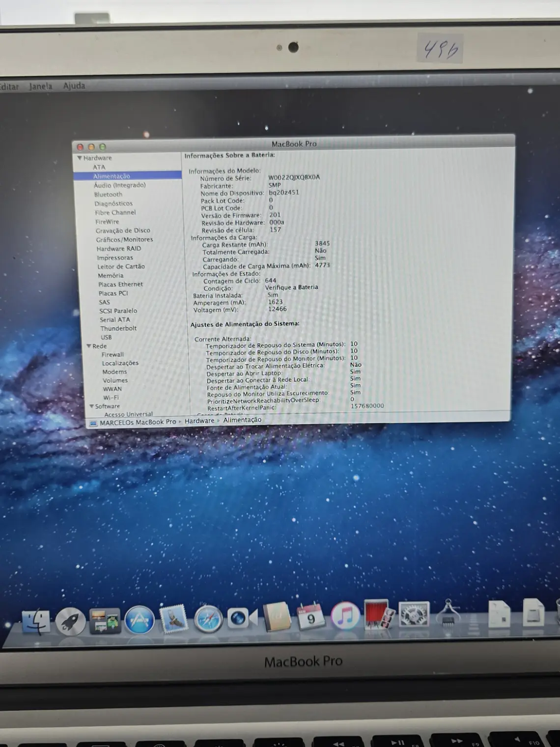Select Acesso Universal under Software
Screen dimensions: 560x747
[x=128, y=414]
